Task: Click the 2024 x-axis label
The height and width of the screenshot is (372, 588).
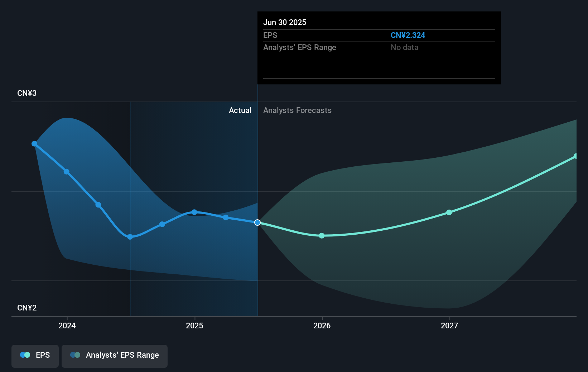Action: 67,325
